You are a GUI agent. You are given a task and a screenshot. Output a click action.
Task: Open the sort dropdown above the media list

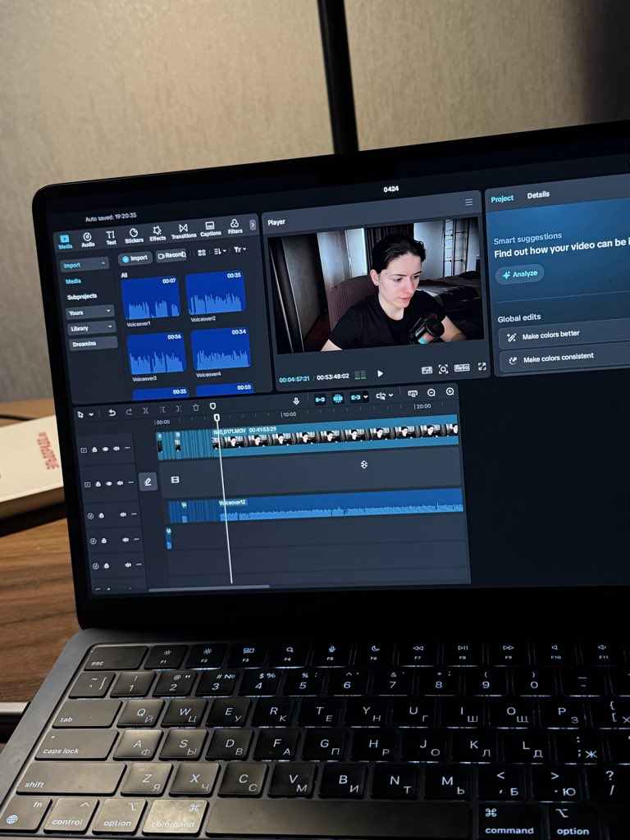220,251
